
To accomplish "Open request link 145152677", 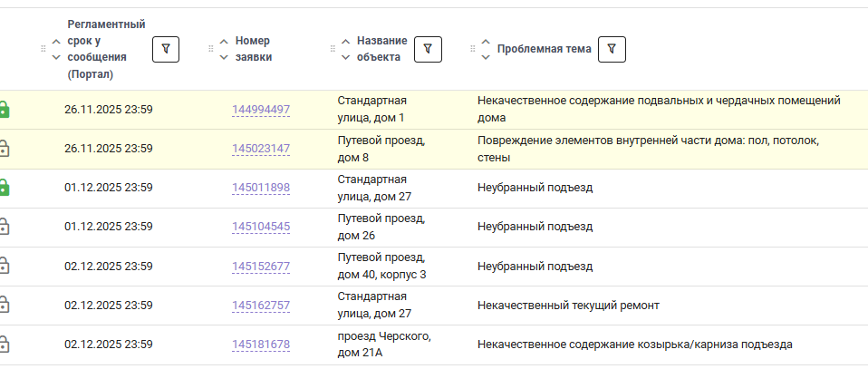I will [x=261, y=267].
